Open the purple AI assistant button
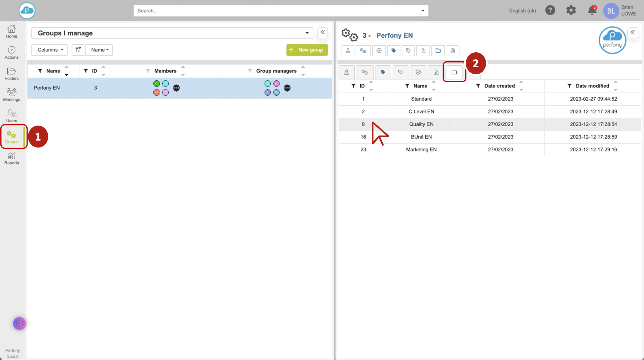The image size is (644, 360). (19, 323)
